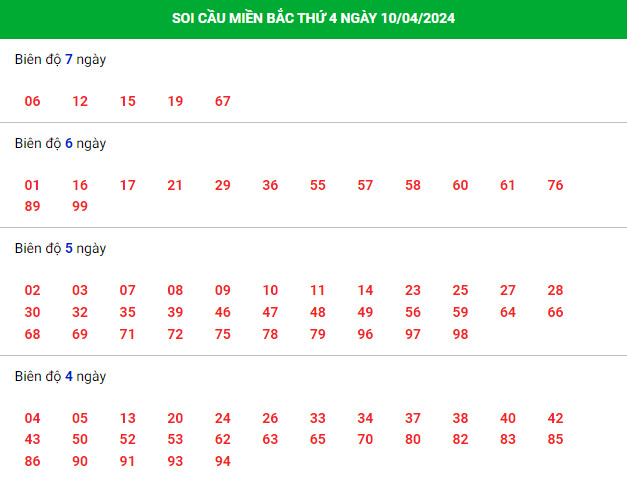Image resolution: width=627 pixels, height=480 pixels.
Task: Select number 38 in the 4-day section
Action: [x=460, y=418]
